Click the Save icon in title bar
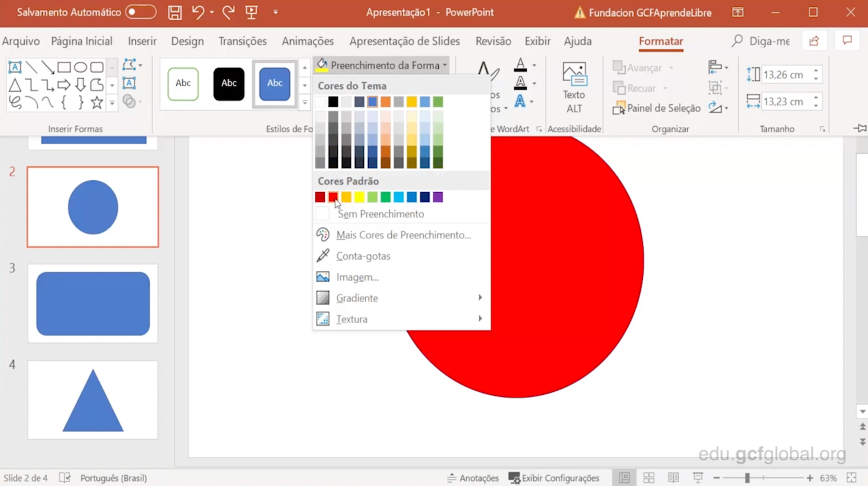This screenshot has width=868, height=486. click(174, 12)
